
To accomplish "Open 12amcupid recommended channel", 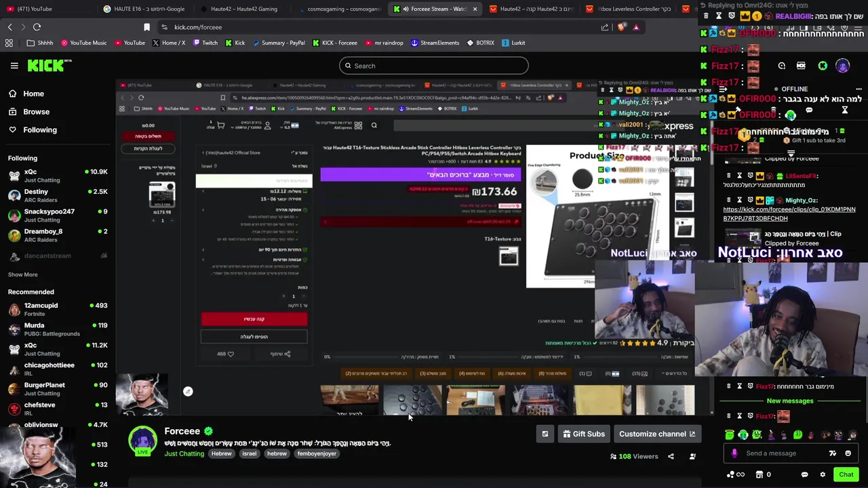I will [x=58, y=310].
